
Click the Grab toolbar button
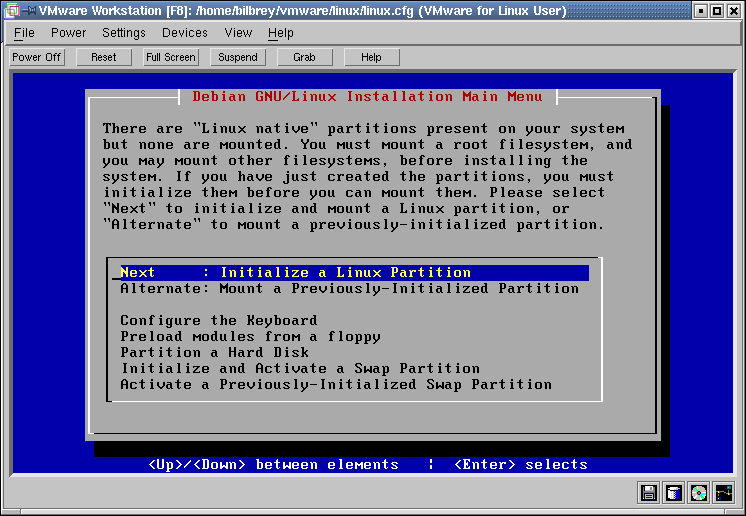click(x=304, y=57)
